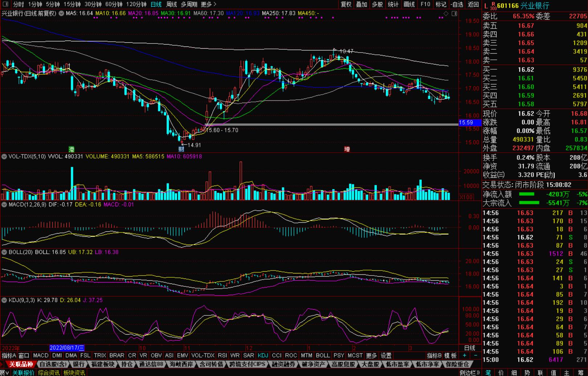588x376 pixels.
Task: Open the 融资融券 sector tab
Action: tap(283, 364)
